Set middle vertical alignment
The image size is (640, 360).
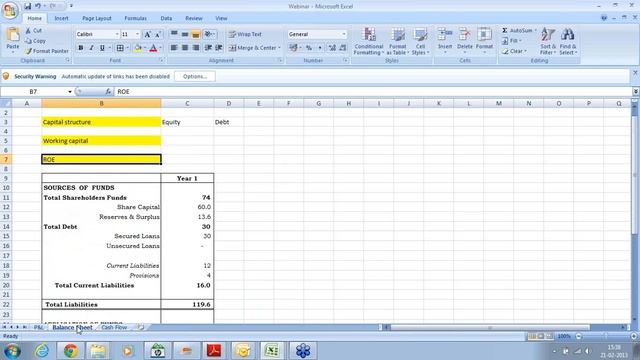(185, 34)
